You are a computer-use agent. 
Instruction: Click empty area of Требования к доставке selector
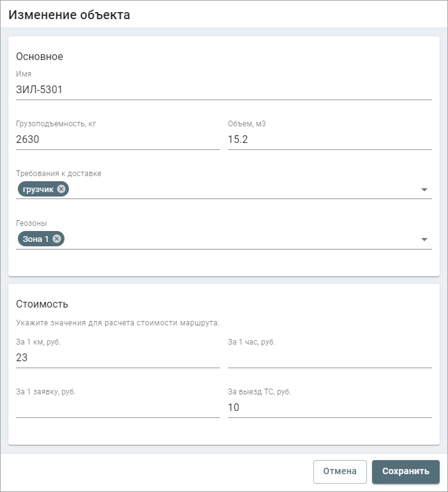coord(242,190)
